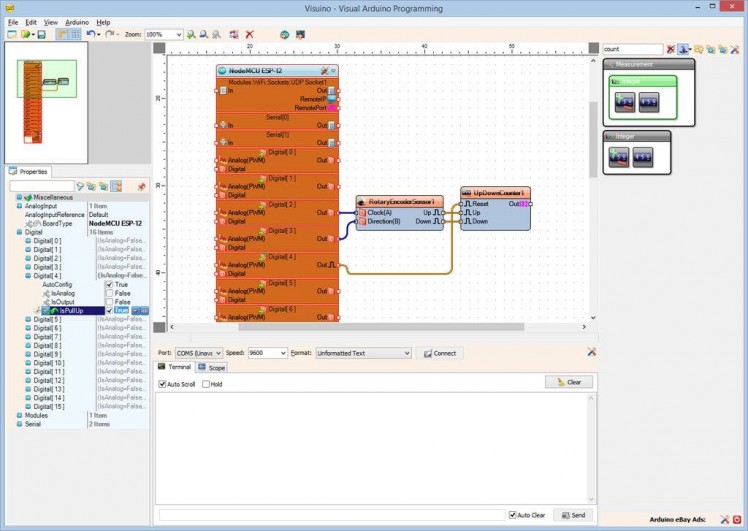Expand the Digital[ 5 ] tree node
The width and height of the screenshot is (748, 531).
coord(28,320)
